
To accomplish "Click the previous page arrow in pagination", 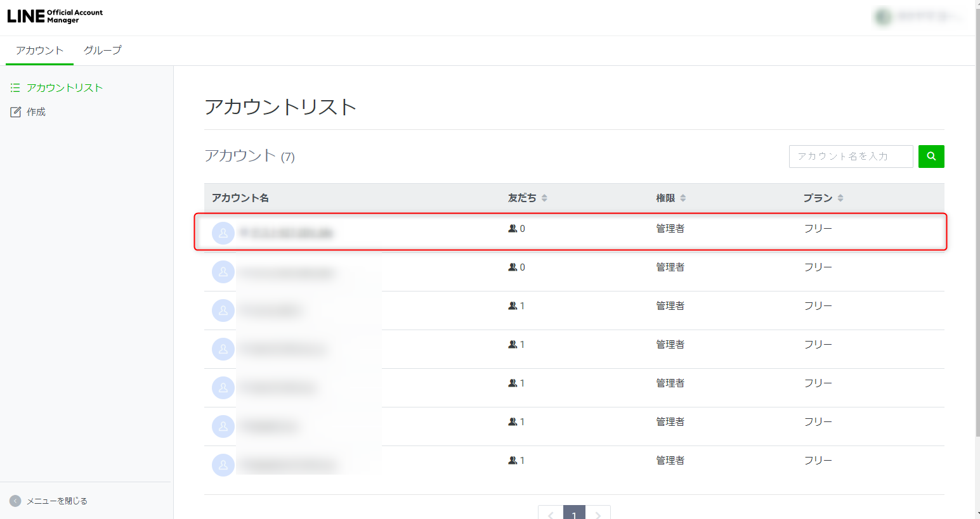I will [x=551, y=514].
